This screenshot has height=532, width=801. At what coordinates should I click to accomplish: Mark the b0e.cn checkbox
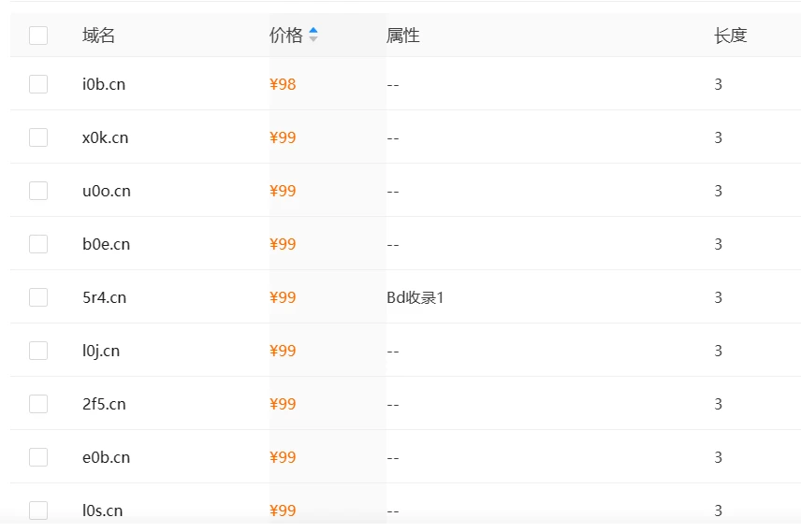coord(38,244)
